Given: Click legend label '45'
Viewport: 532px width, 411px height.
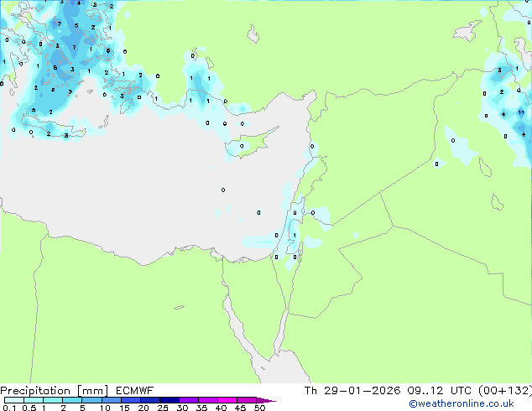Looking at the screenshot, I should [x=241, y=408].
